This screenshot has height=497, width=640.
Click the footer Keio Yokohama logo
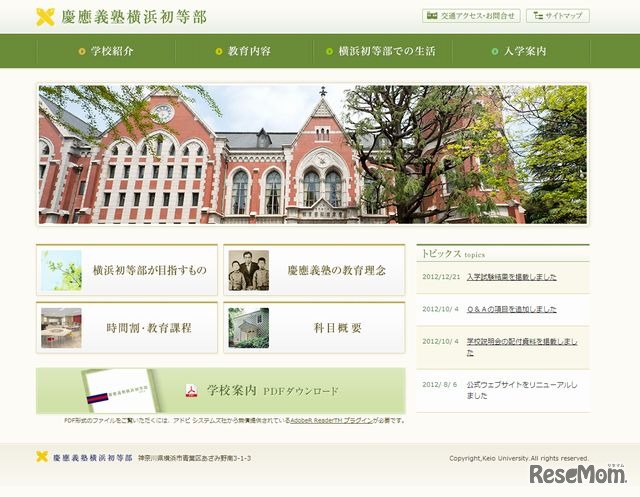click(43, 457)
